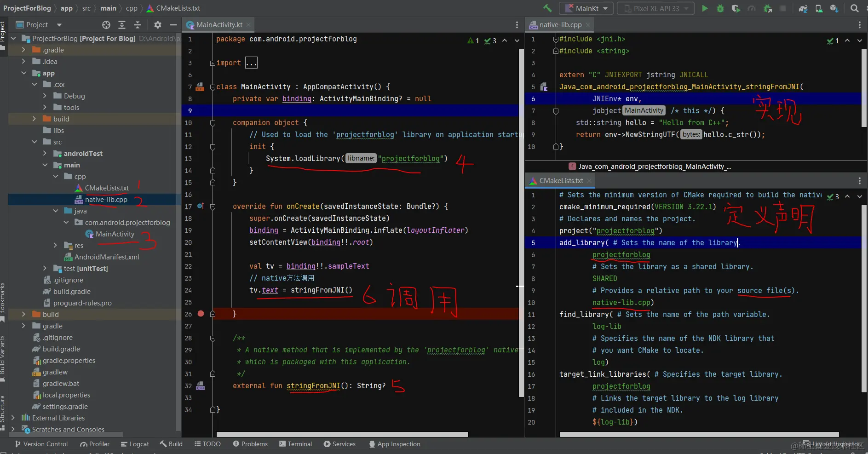
Task: Toggle fold marker for companion object
Action: pos(213,123)
